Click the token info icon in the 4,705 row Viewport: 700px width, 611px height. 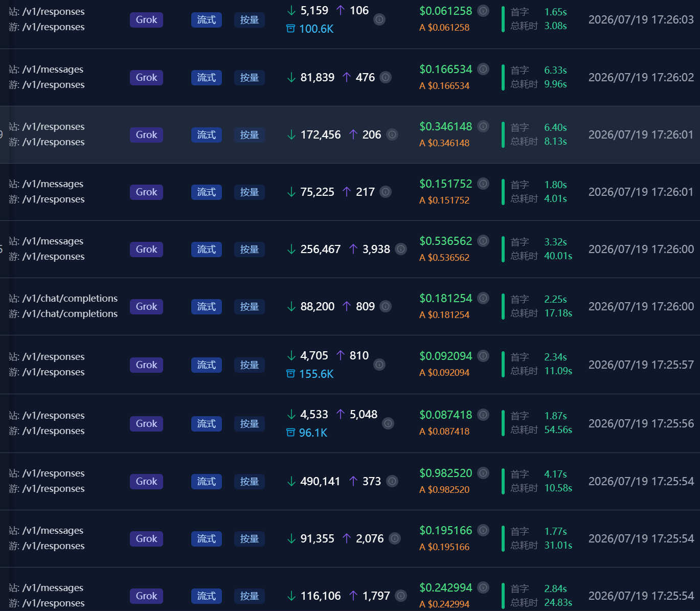(379, 365)
